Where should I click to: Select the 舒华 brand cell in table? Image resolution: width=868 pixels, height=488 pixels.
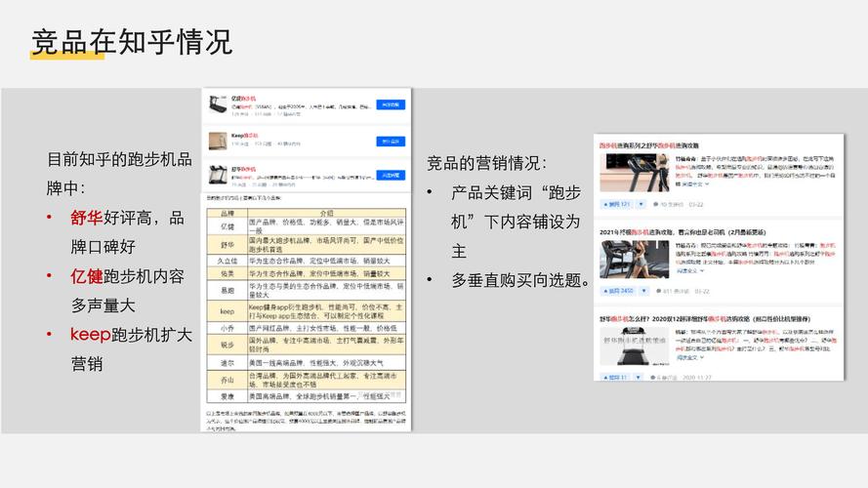tap(227, 245)
